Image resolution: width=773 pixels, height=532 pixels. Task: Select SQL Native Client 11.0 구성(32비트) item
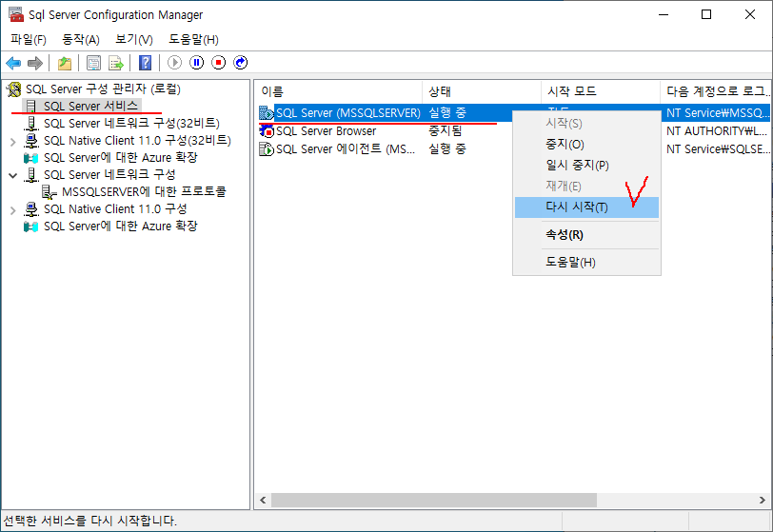(137, 141)
